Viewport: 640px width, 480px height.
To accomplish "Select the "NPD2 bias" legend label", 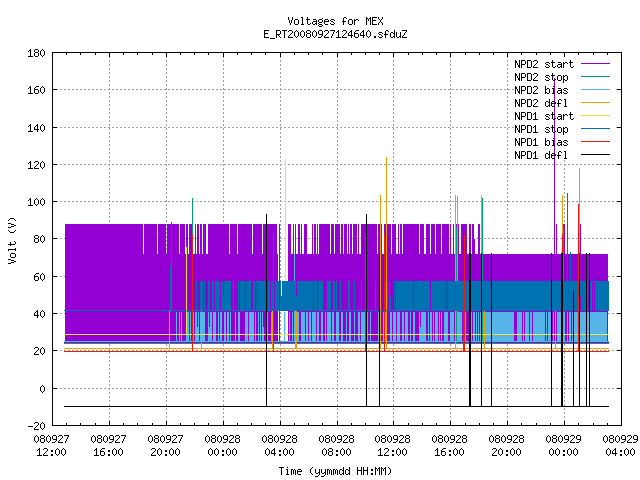I will (x=541, y=90).
